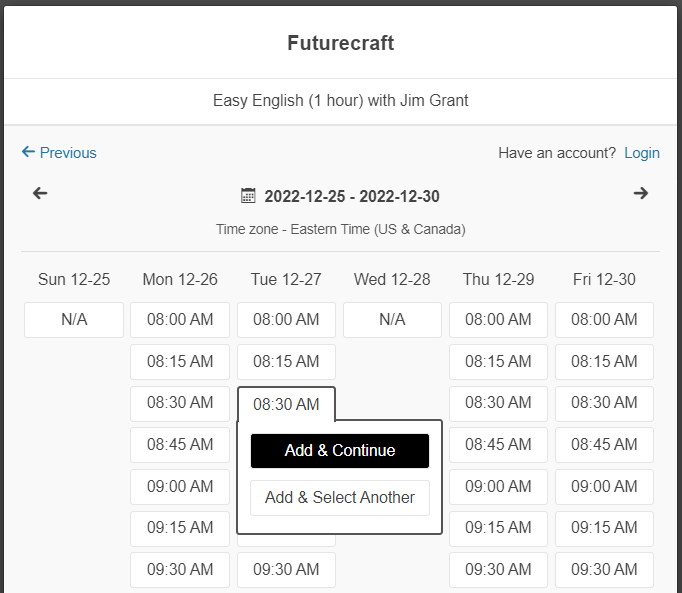Viewport: 682px width, 593px height.
Task: Choose Thursday 08:00 AM time slot
Action: (x=498, y=320)
